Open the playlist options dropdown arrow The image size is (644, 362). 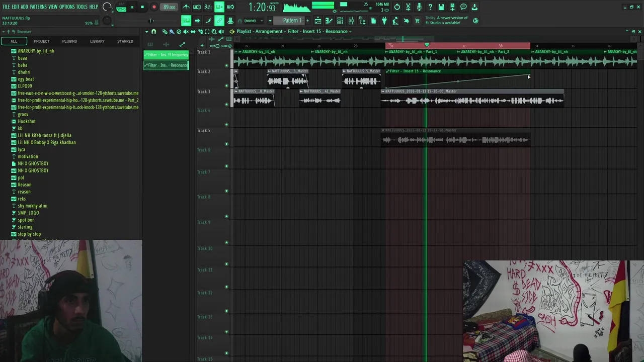147,32
